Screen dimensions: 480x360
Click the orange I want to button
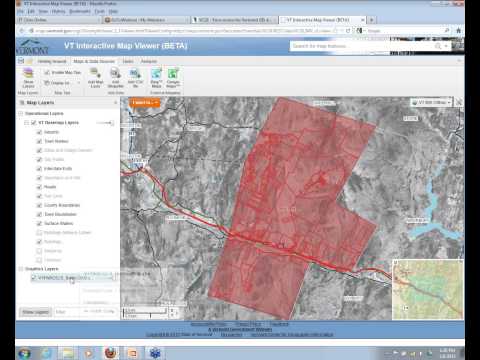pyautogui.click(x=145, y=102)
